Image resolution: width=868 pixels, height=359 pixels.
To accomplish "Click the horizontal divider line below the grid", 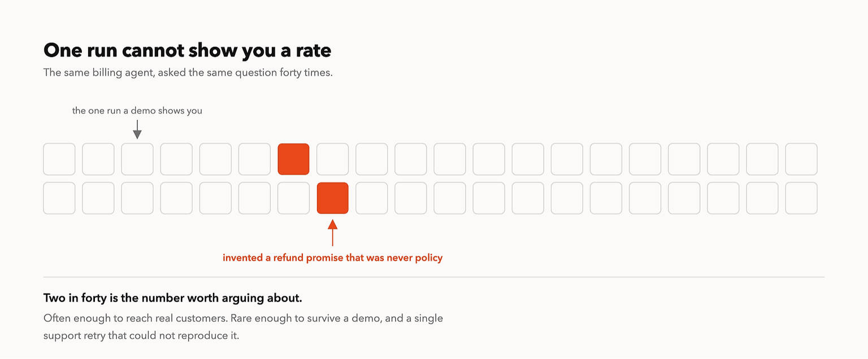I will click(434, 277).
